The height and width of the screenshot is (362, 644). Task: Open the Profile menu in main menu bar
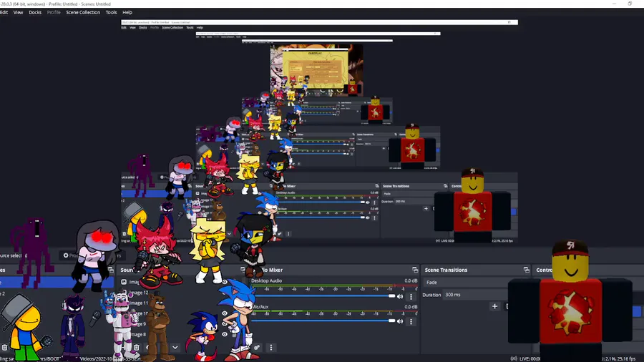(54, 12)
